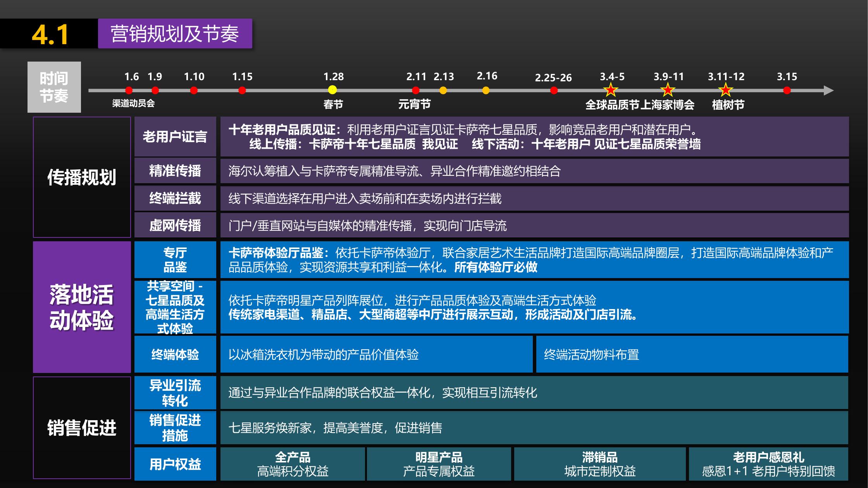Screen dimensions: 868x488
Task: Click the 共享空间-七星品质及高端生活方式体验 cell
Action: tap(175, 307)
